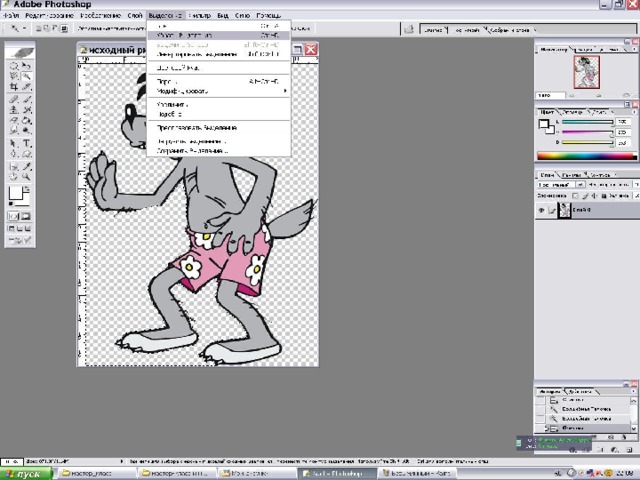The height and width of the screenshot is (480, 640).
Task: Select the Zoom tool in toolbox
Action: (x=26, y=177)
